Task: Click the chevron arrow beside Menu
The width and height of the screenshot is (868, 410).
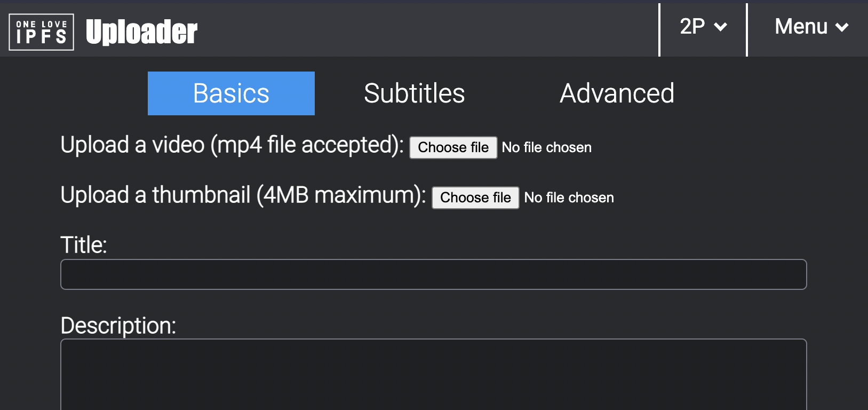Action: pos(842,27)
